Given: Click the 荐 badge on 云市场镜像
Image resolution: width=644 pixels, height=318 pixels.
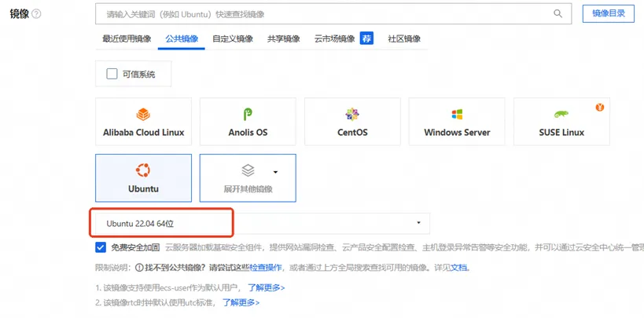Looking at the screenshot, I should [366, 38].
